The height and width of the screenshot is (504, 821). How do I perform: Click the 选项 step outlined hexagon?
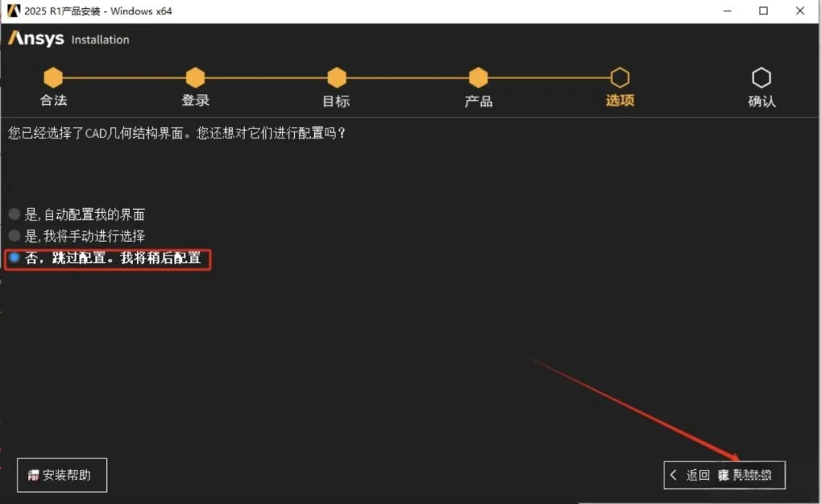click(620, 78)
